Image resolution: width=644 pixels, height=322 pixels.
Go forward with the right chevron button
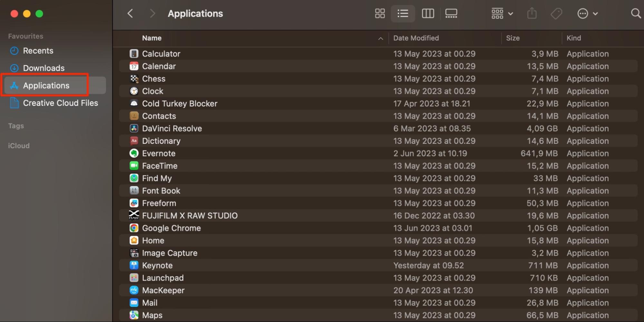tap(152, 14)
